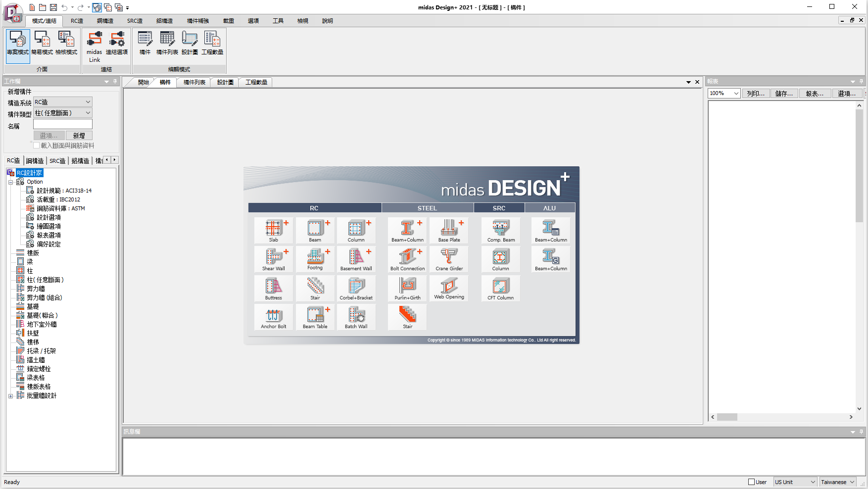Screen dimensions: 868x489
Task: Open the Batch Wall module
Action: point(356,317)
